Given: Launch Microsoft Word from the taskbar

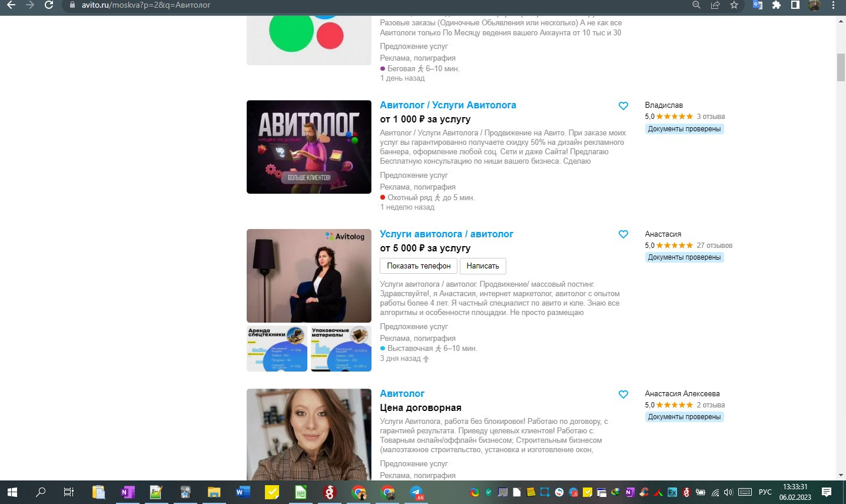Looking at the screenshot, I should (243, 492).
